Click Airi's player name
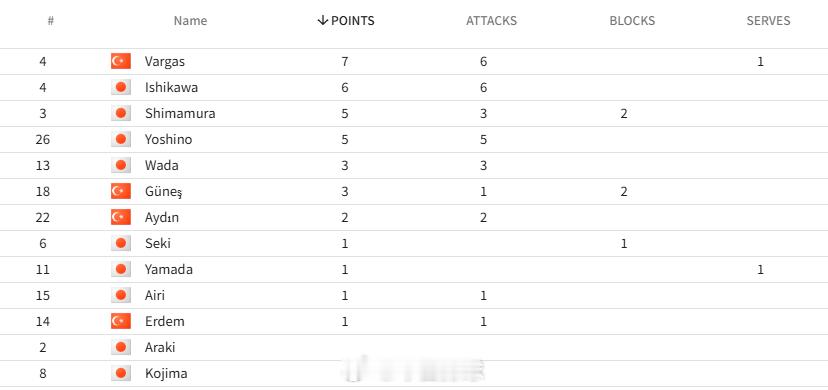This screenshot has height=390, width=828. coord(155,295)
